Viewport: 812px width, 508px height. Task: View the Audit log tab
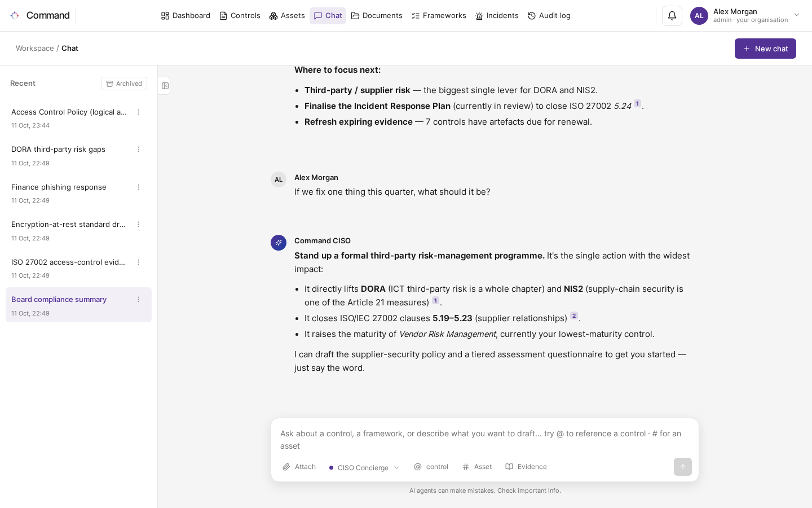549,16
